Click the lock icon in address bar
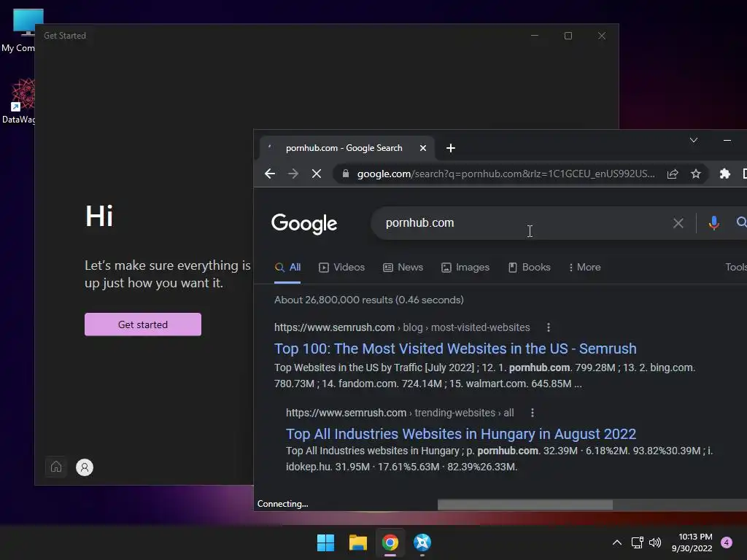747x560 pixels. tap(346, 174)
